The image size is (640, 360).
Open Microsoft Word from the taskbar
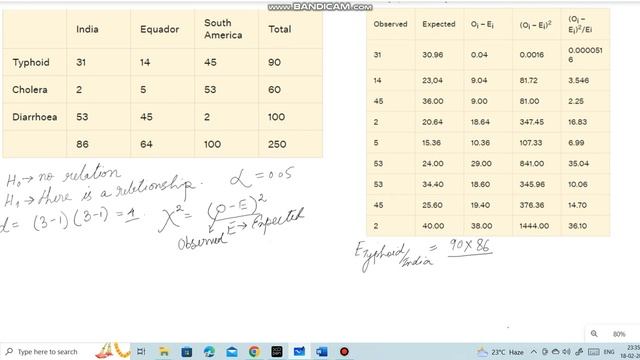pos(322,351)
